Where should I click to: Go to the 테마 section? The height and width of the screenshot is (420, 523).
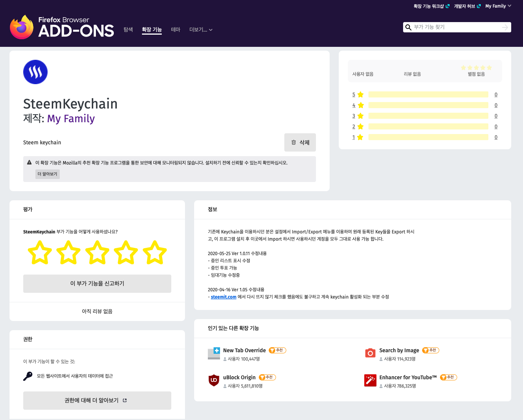(x=175, y=30)
